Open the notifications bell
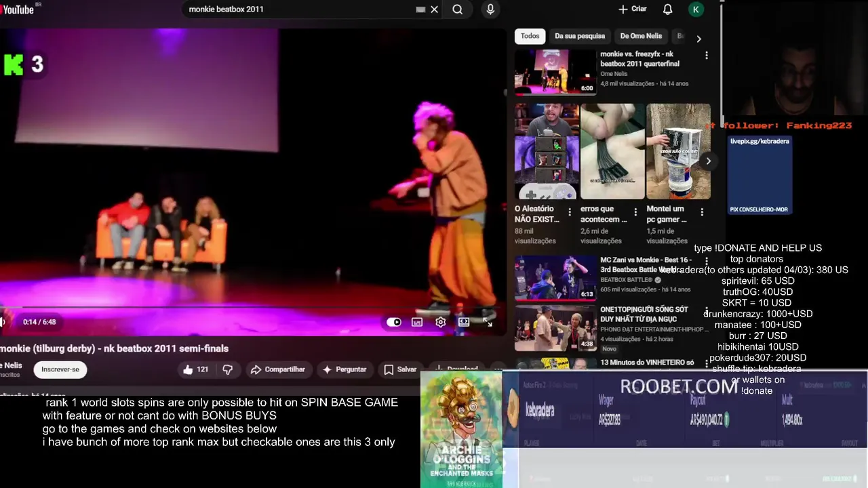The height and width of the screenshot is (488, 868). 668,9
